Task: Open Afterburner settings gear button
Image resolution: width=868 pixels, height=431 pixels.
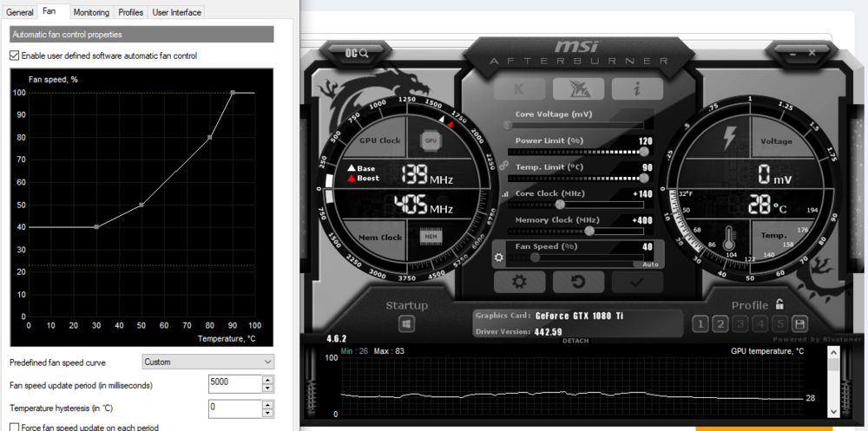Action: coord(519,282)
